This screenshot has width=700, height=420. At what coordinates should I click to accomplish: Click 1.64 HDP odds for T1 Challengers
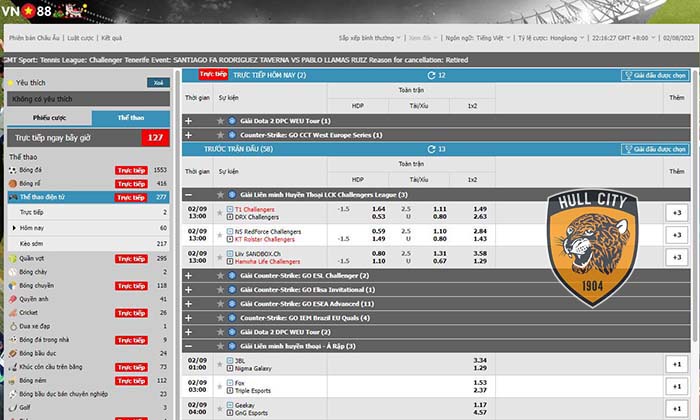click(379, 208)
